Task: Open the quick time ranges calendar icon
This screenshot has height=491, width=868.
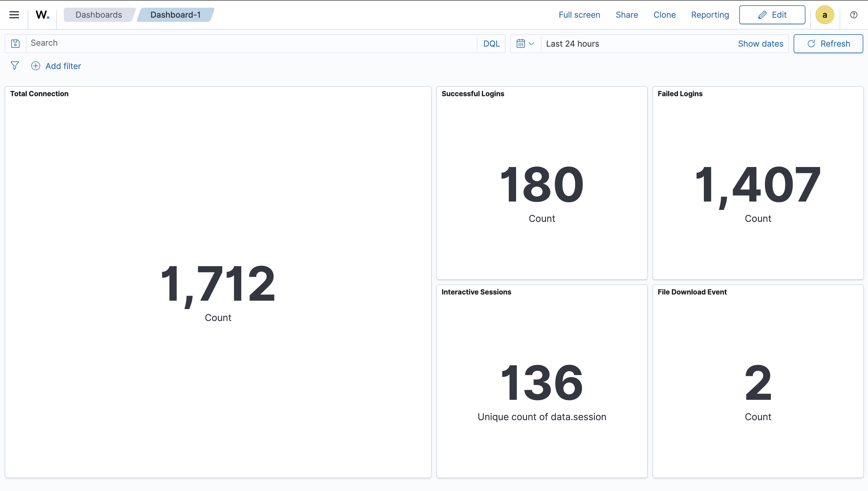Action: [x=521, y=43]
